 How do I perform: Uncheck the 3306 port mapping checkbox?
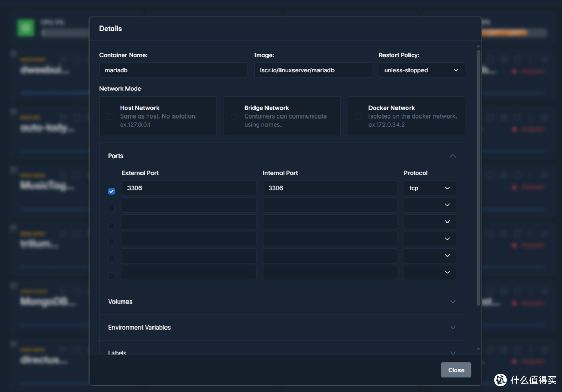pos(111,191)
